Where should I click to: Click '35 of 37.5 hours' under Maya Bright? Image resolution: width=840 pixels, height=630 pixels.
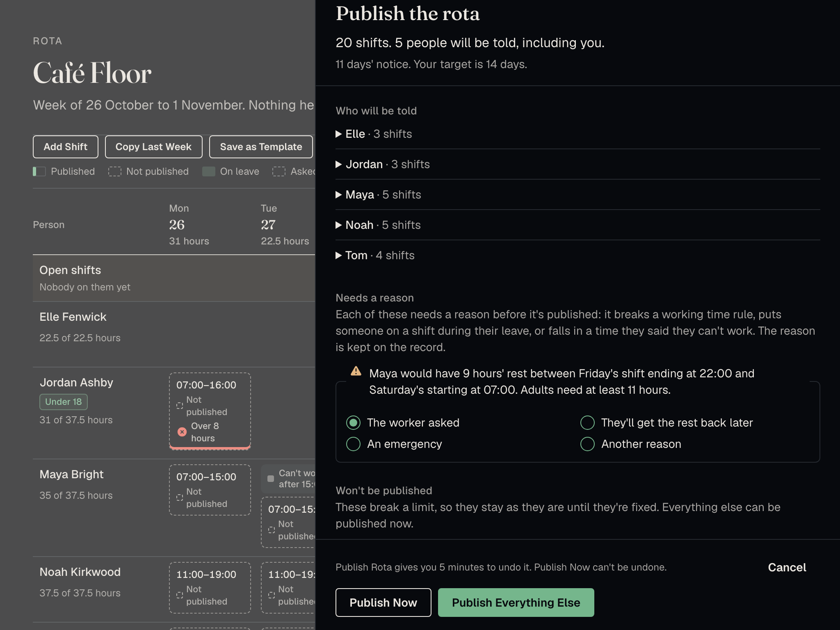tap(76, 495)
